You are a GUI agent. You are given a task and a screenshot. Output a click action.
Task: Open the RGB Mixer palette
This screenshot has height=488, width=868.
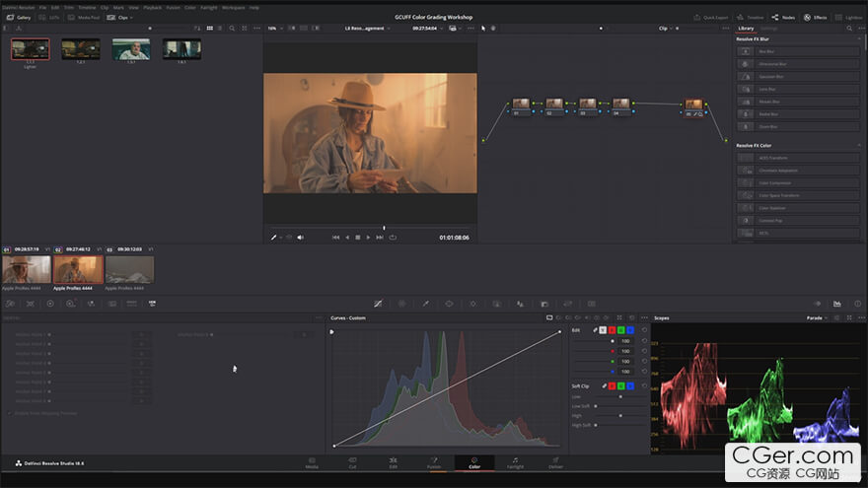tap(91, 304)
